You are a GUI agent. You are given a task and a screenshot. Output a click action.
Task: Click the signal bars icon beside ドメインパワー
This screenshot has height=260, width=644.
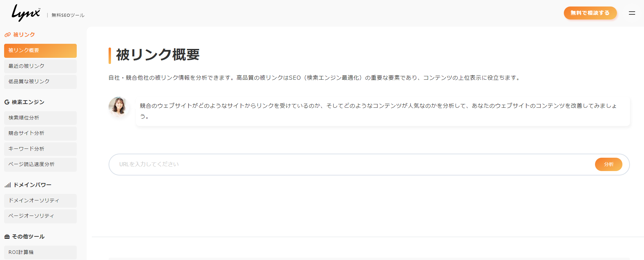[8, 185]
